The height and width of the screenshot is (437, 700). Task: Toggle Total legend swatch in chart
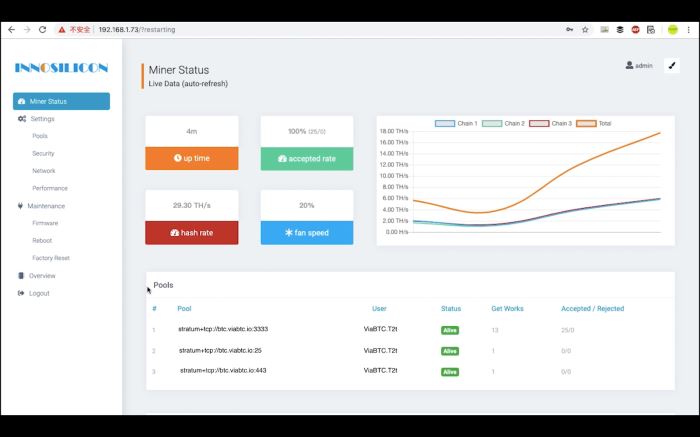coord(586,124)
